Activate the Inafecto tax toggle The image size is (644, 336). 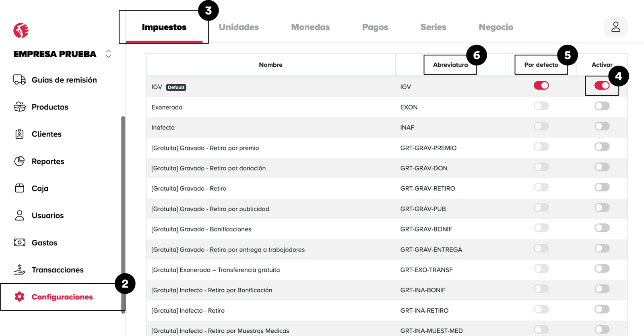(602, 126)
